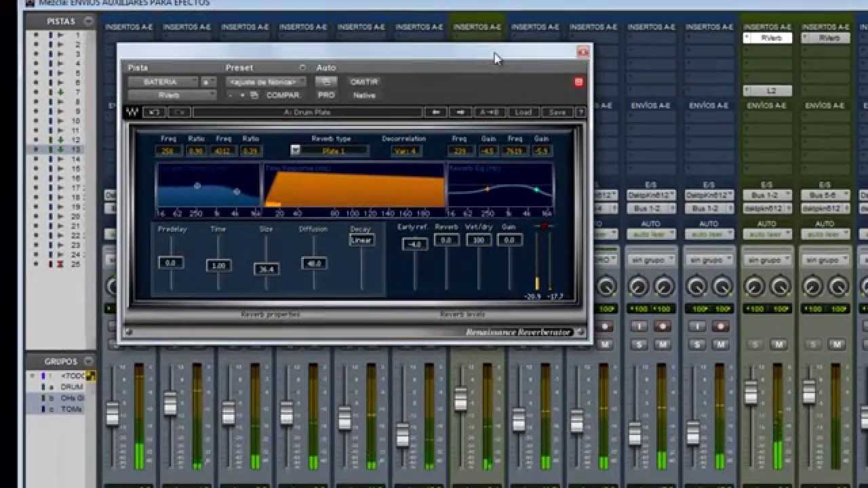This screenshot has width=868, height=488.
Task: Click the Load button in the Waves toolbar
Action: click(x=523, y=113)
